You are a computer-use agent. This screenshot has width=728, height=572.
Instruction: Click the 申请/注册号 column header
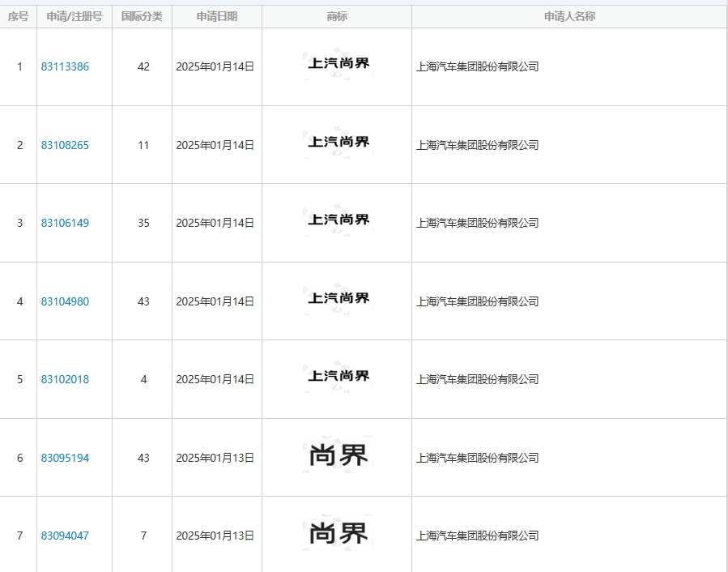point(75,17)
